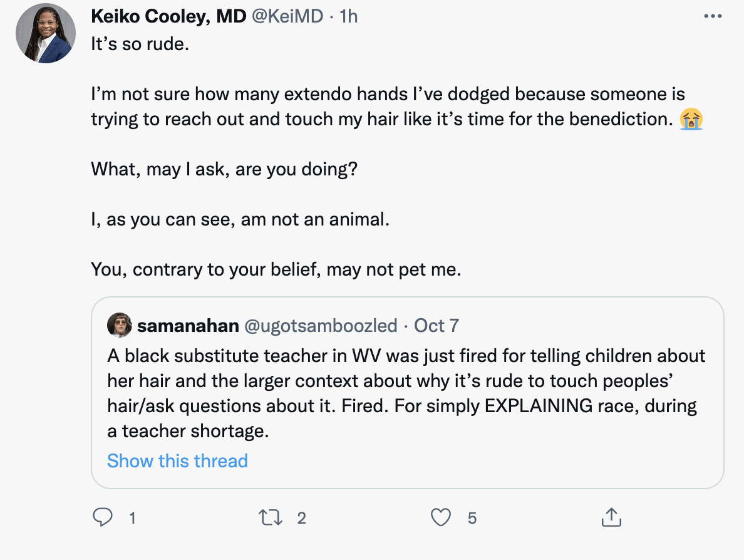Viewport: 744px width, 560px height.
Task: Click the "samanahan" display name
Action: (187, 326)
